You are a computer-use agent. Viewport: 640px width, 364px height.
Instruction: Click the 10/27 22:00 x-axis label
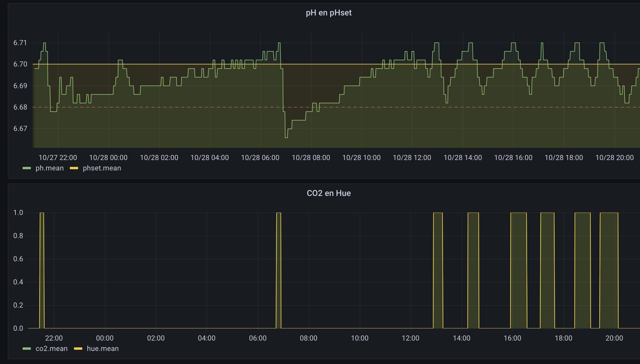58,158
